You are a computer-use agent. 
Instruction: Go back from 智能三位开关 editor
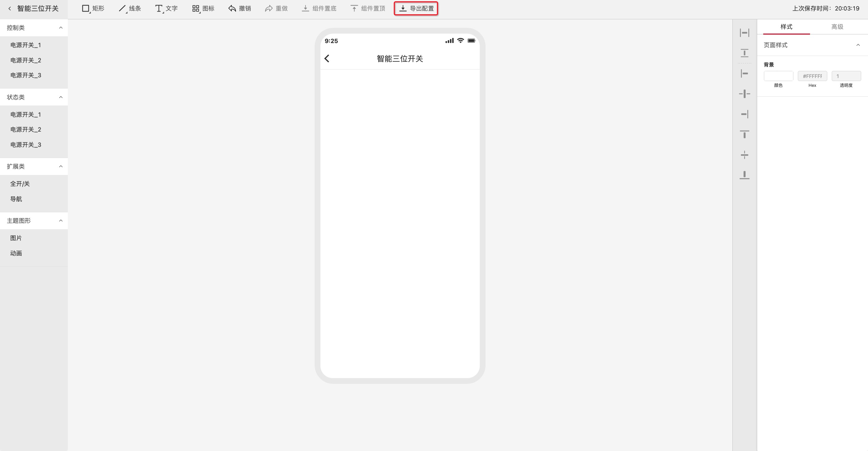click(x=9, y=8)
